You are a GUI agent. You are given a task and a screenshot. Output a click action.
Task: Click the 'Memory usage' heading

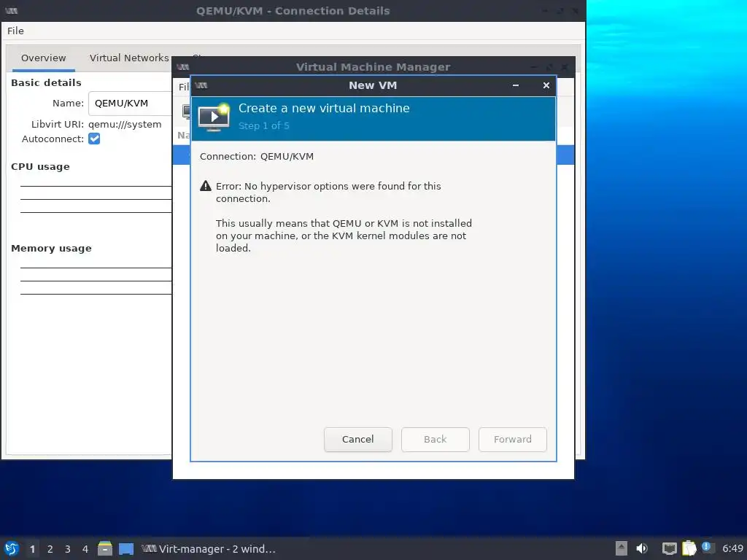coord(52,248)
